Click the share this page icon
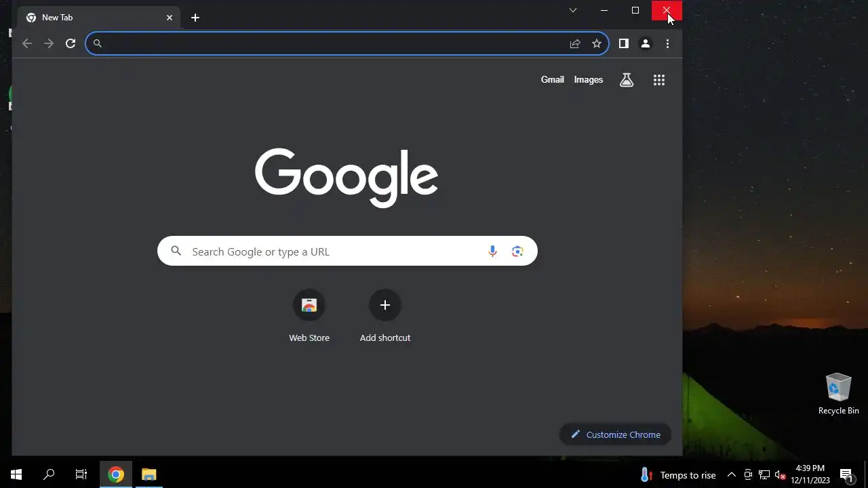 575,43
